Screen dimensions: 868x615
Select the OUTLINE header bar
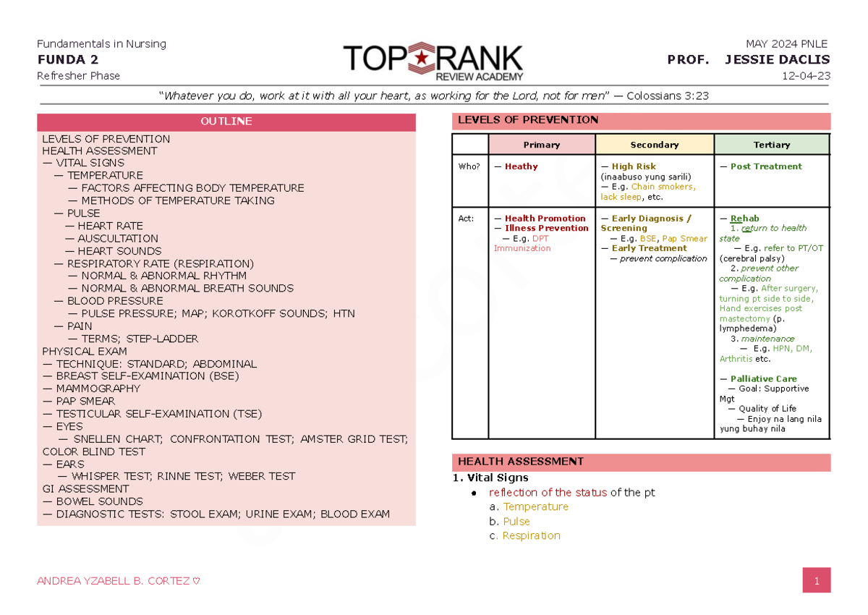[226, 122]
